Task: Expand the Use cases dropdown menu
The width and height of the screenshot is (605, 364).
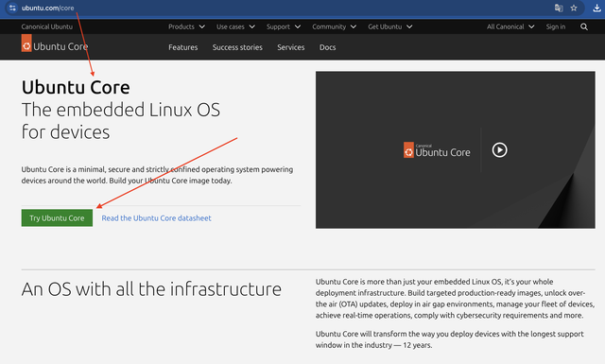Action: (x=235, y=26)
